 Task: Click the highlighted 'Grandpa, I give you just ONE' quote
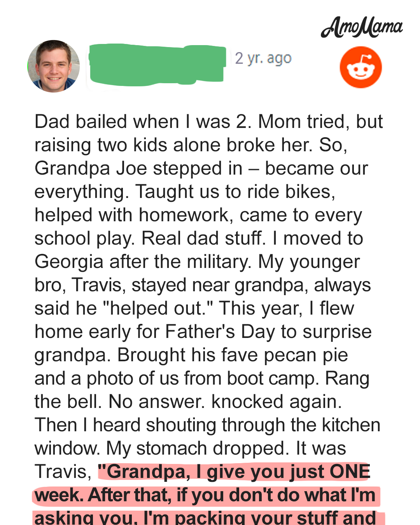[234, 471]
